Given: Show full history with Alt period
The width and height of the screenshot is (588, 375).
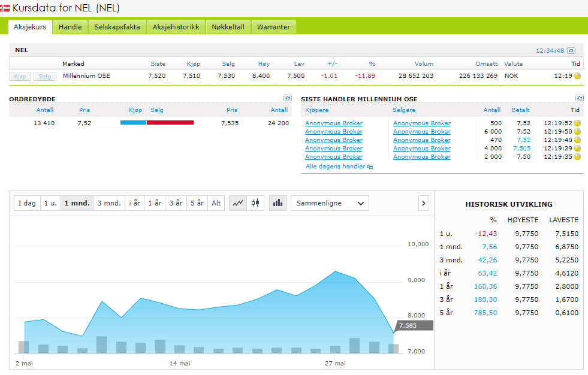Looking at the screenshot, I should (216, 203).
